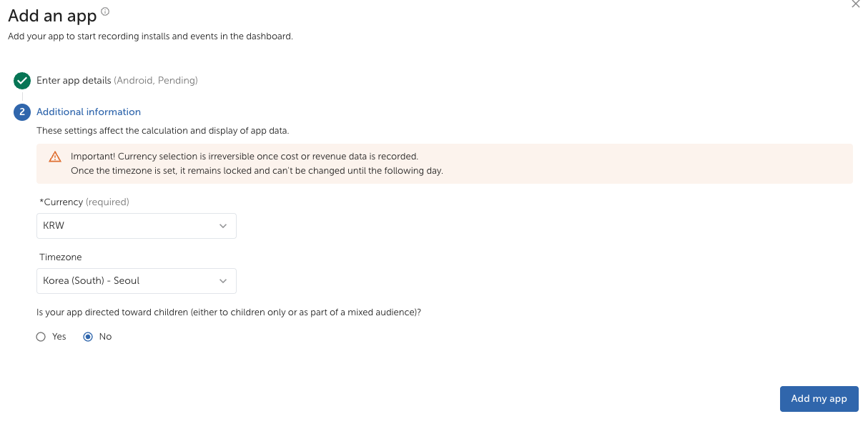Click the Timezone field label
Image resolution: width=868 pixels, height=424 pixels.
(61, 257)
